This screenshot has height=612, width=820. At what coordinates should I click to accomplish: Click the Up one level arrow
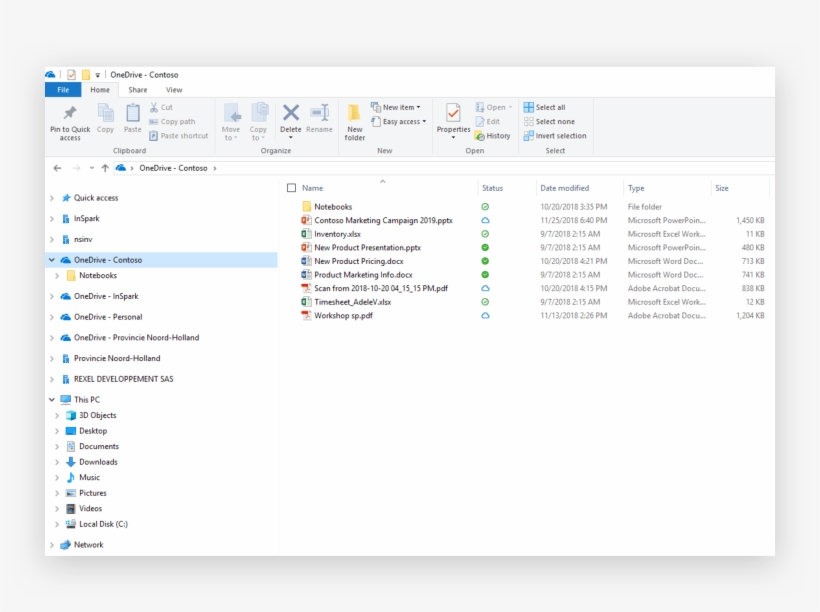coord(105,168)
